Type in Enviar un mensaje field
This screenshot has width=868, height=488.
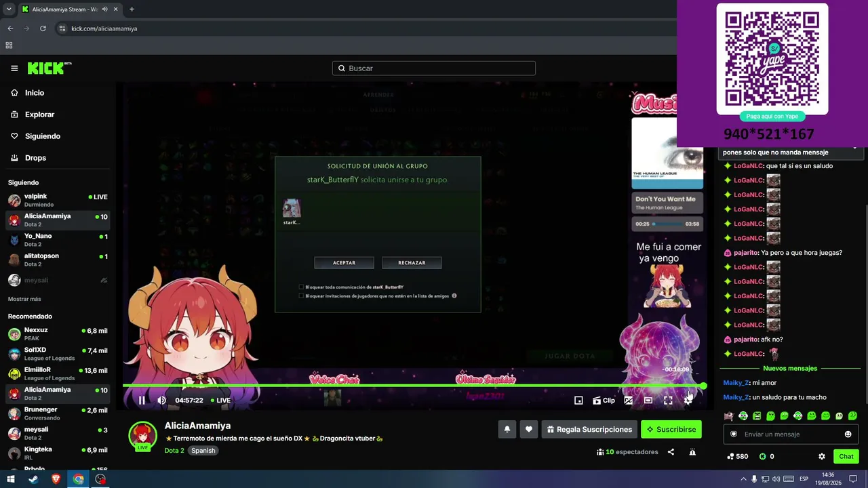(791, 434)
